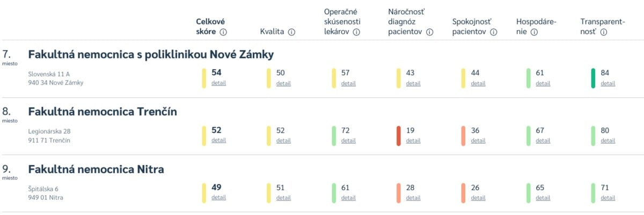Open Fakultná nemocnica s poliklinikou Nové Zámky
Image resolution: width=644 pixels, height=215 pixels.
[x=151, y=54]
